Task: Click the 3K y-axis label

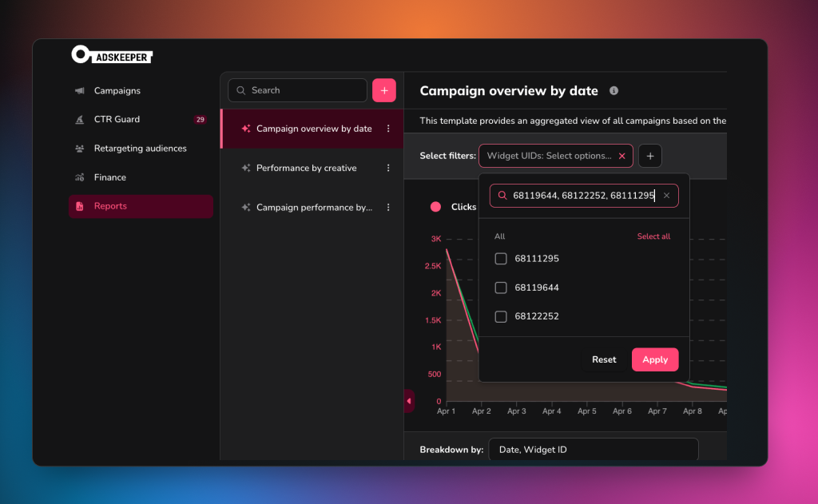Action: [436, 239]
